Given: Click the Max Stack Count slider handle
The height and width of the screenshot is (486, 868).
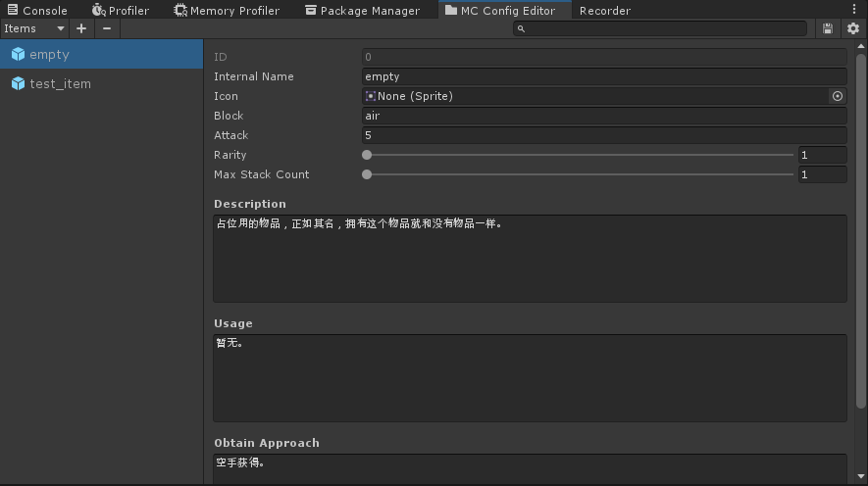Looking at the screenshot, I should pyautogui.click(x=367, y=174).
